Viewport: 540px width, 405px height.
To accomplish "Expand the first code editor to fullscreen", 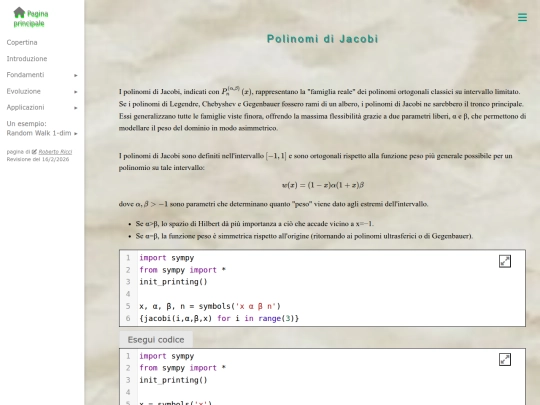I will [505, 261].
